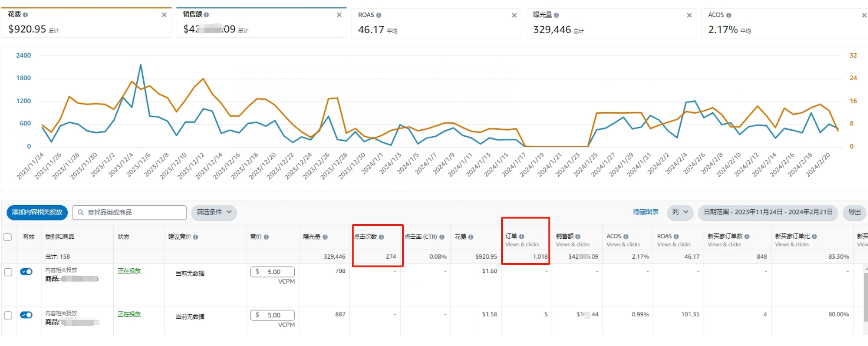Click info icon in 订单 column header
The width and height of the screenshot is (868, 346).
pos(521,236)
